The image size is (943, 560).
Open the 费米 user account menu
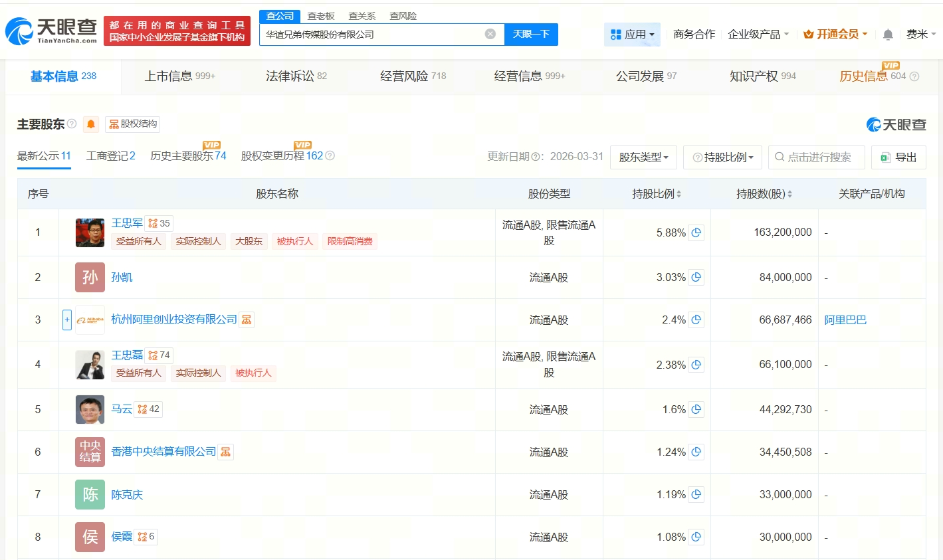921,35
